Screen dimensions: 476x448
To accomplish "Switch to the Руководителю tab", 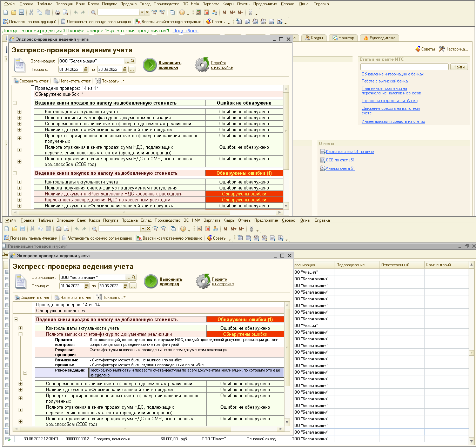I will pyautogui.click(x=379, y=38).
